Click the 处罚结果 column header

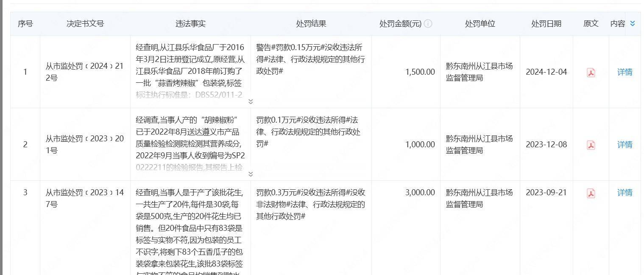pyautogui.click(x=311, y=24)
